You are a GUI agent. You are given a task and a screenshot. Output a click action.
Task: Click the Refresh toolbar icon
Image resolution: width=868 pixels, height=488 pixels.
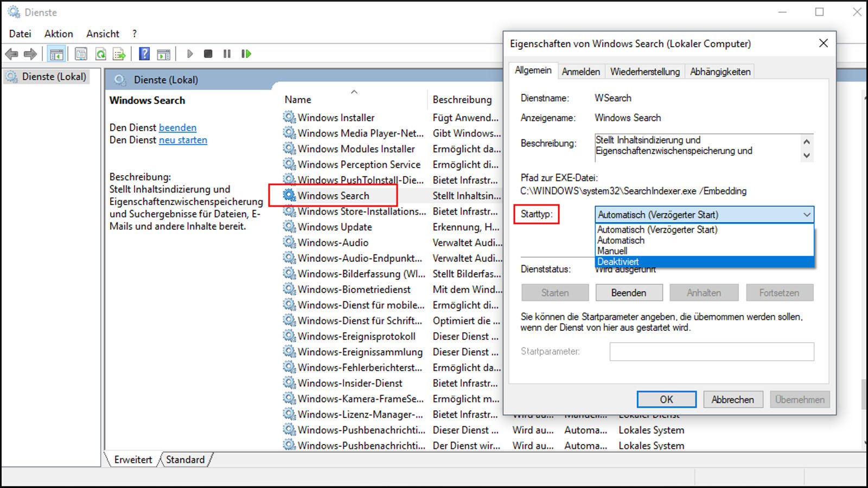(x=100, y=54)
